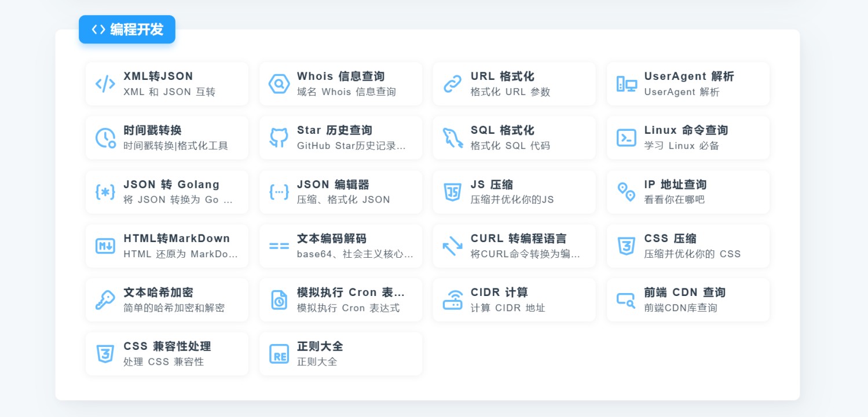The width and height of the screenshot is (868, 417).
Task: Click the 文本编码解码 title text
Action: click(332, 239)
